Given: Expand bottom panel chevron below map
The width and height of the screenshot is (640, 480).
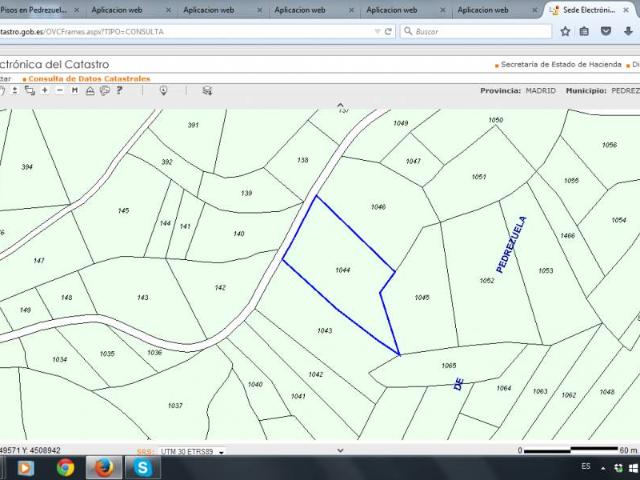Looking at the screenshot, I should coord(340,451).
